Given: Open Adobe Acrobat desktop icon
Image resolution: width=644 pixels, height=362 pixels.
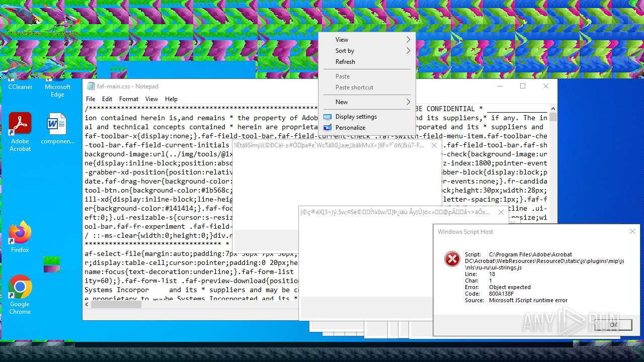Looking at the screenshot, I should [x=20, y=132].
